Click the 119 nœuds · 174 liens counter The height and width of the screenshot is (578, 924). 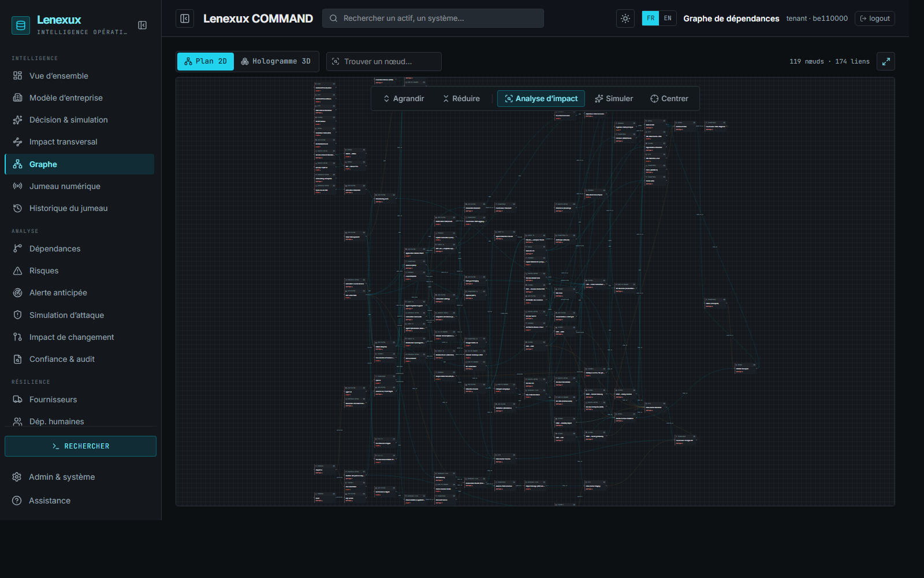coord(829,61)
